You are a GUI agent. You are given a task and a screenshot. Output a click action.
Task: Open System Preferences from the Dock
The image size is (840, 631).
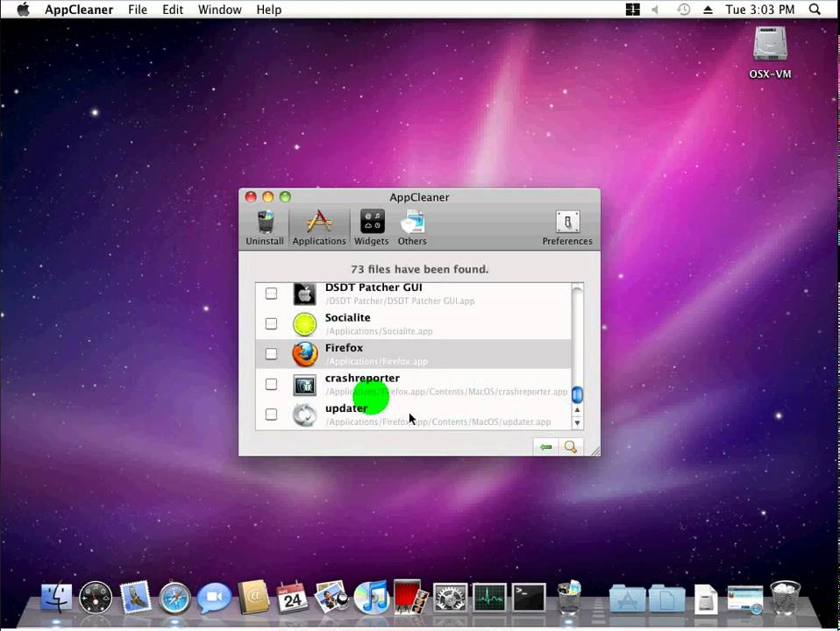coord(450,597)
